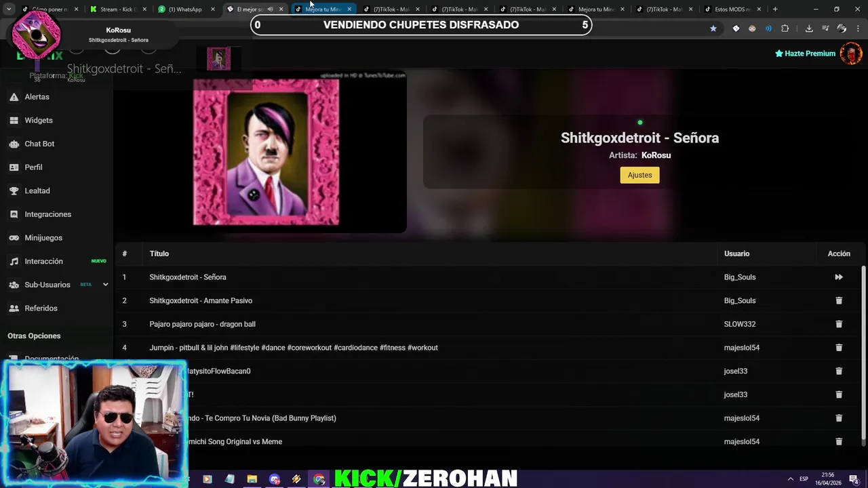Show hidden system tray icons chevron
Screen dimensions: 868x488
[x=790, y=479]
